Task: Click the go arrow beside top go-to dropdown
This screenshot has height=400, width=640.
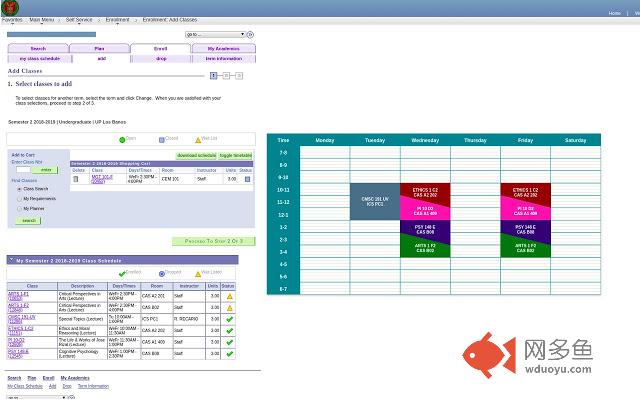Action: point(250,35)
